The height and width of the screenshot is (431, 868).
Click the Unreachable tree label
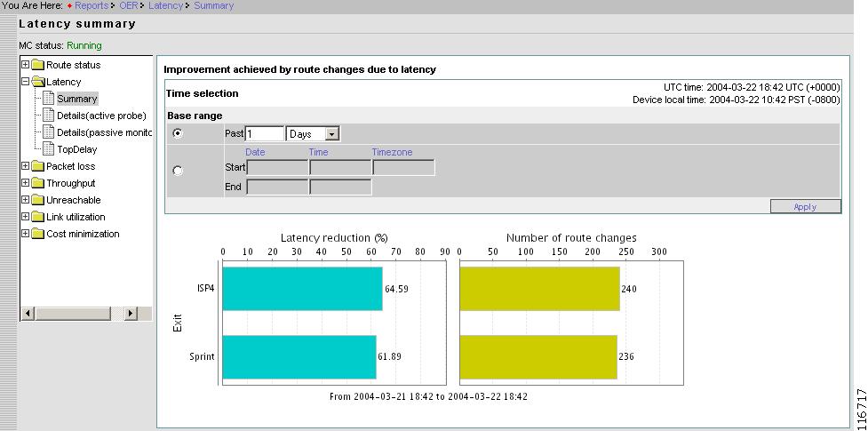coord(74,200)
